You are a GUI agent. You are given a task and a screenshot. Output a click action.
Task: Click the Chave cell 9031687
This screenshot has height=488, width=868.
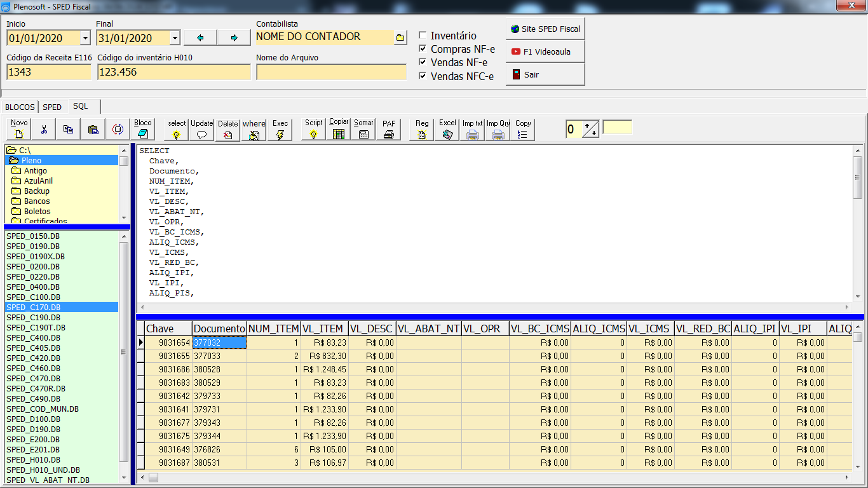click(168, 463)
